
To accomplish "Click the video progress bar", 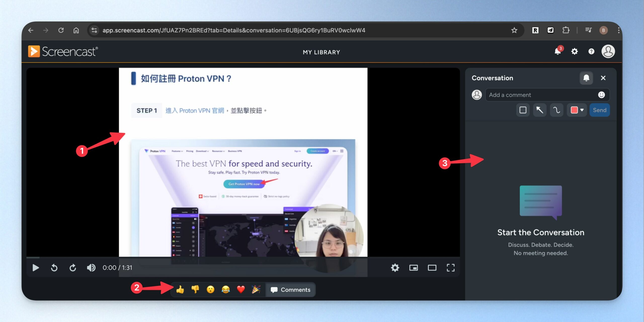I will [243, 258].
